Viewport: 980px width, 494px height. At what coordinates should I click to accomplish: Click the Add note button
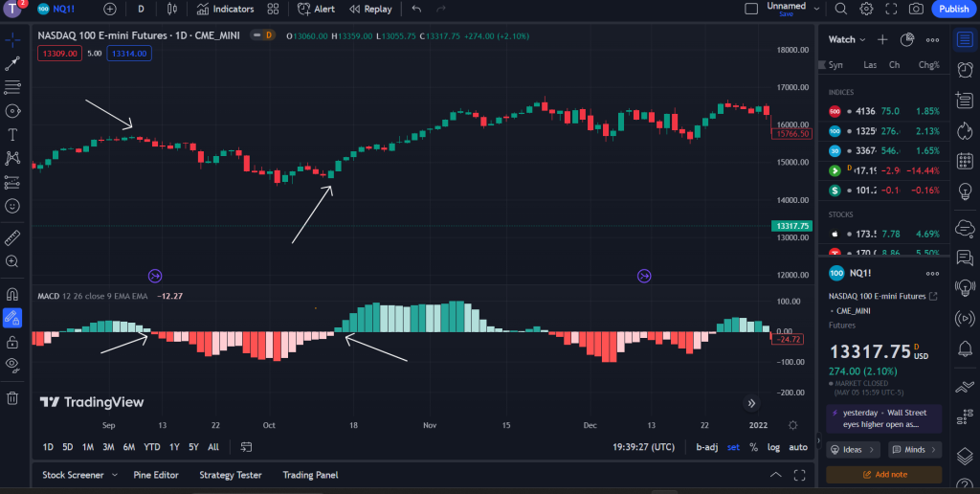point(883,474)
